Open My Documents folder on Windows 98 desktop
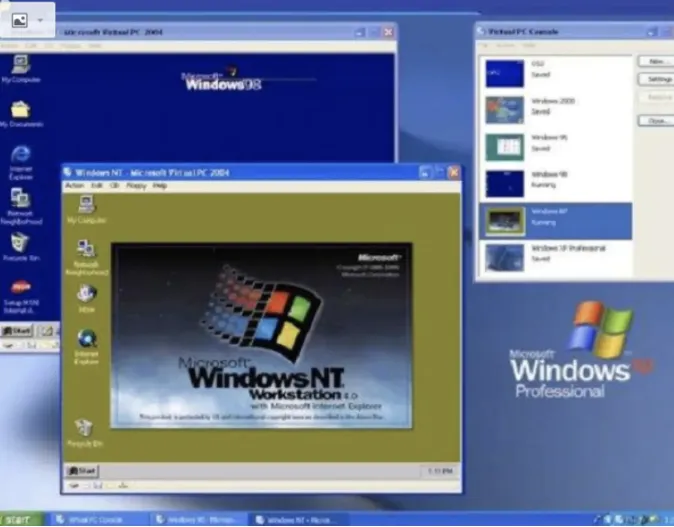 tap(21, 114)
